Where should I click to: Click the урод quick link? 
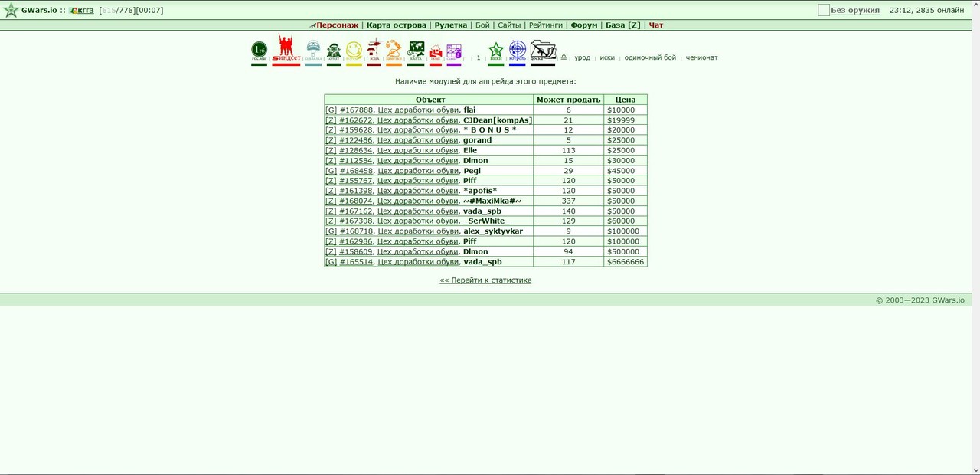click(x=583, y=57)
